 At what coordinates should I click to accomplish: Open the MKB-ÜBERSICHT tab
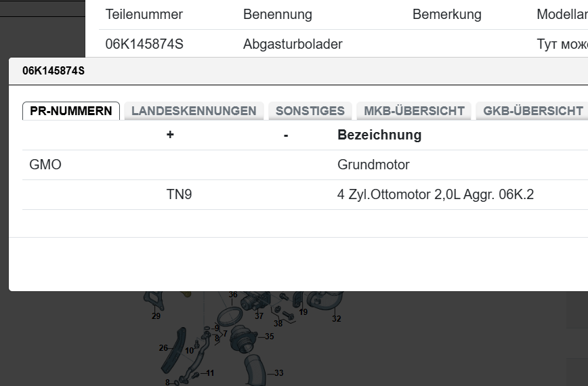(414, 111)
